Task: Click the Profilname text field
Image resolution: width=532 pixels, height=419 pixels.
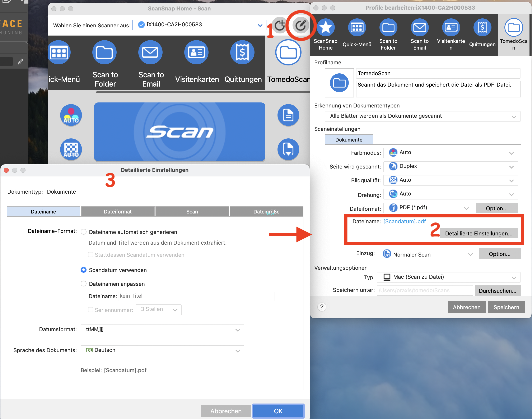Action: point(438,73)
